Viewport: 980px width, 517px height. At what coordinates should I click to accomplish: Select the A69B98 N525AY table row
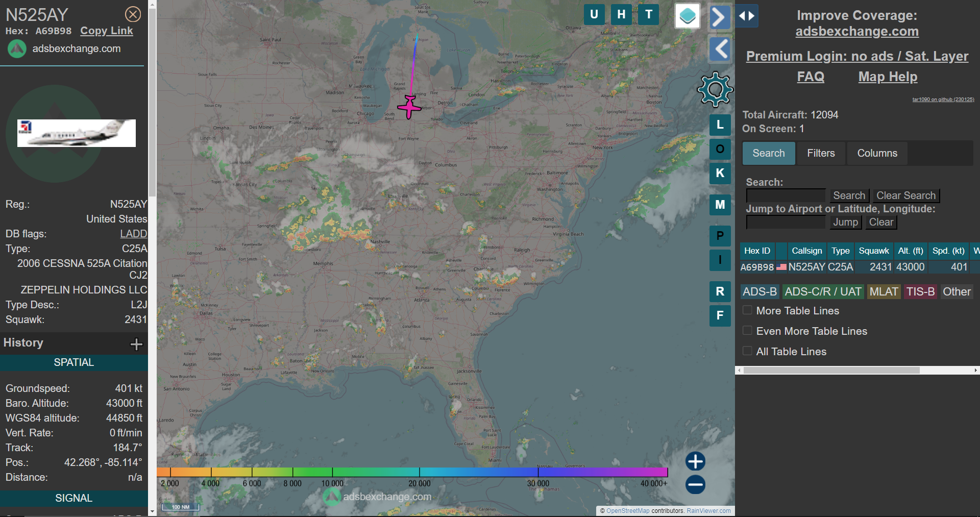[860, 267]
